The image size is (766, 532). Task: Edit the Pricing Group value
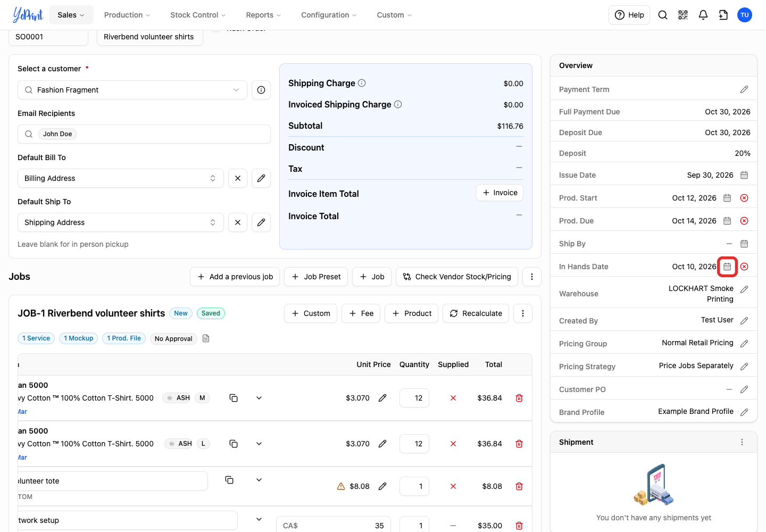coord(744,344)
